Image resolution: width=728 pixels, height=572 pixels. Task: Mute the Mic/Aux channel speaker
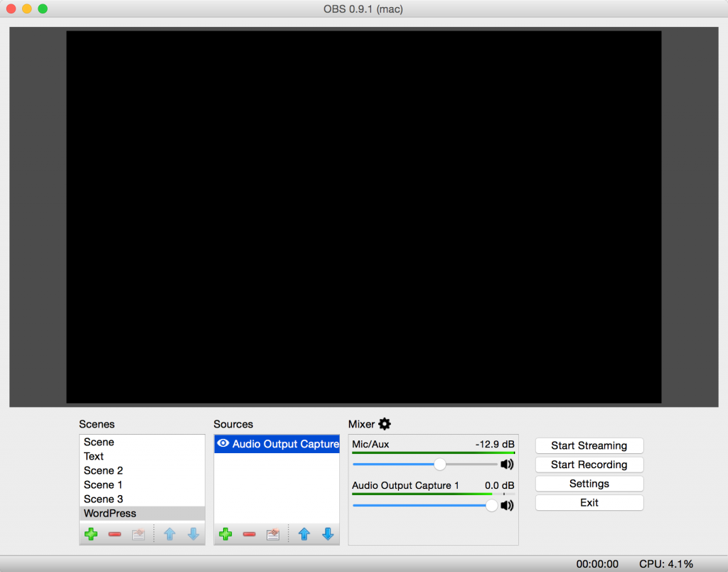(x=507, y=464)
